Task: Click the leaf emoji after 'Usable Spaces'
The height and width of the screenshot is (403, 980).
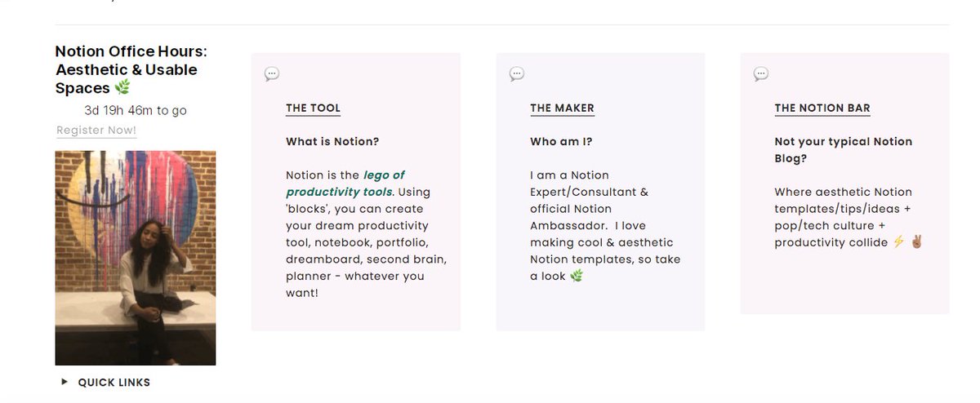Action: tap(122, 88)
